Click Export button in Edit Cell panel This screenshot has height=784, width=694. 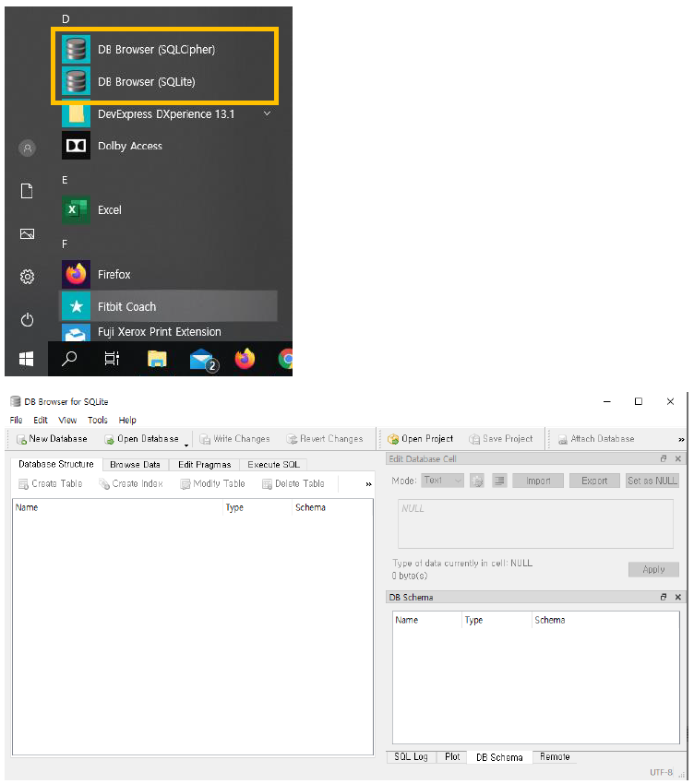[594, 481]
